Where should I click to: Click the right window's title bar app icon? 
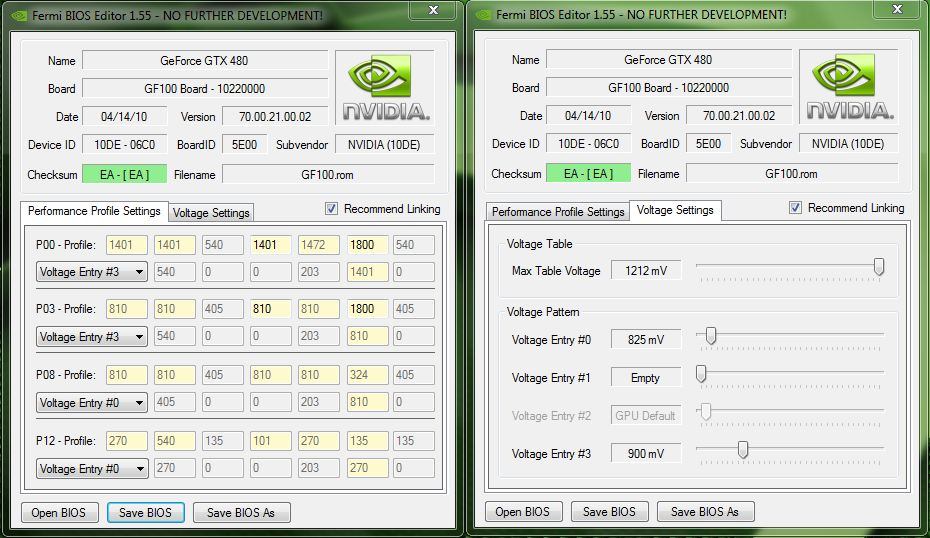[483, 15]
